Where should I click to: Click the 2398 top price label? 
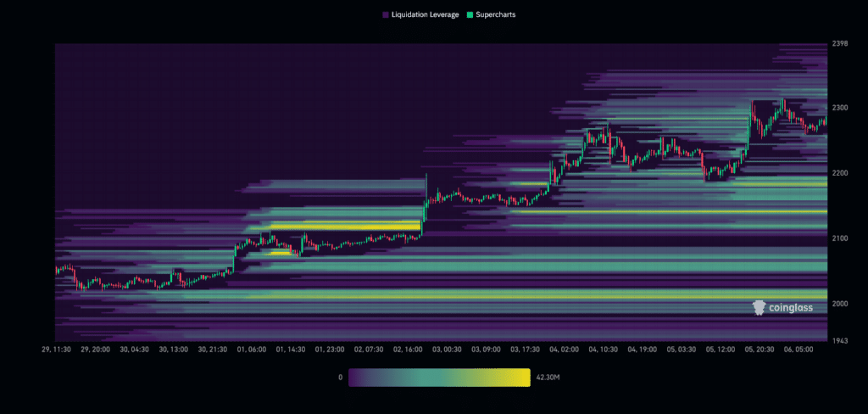839,44
